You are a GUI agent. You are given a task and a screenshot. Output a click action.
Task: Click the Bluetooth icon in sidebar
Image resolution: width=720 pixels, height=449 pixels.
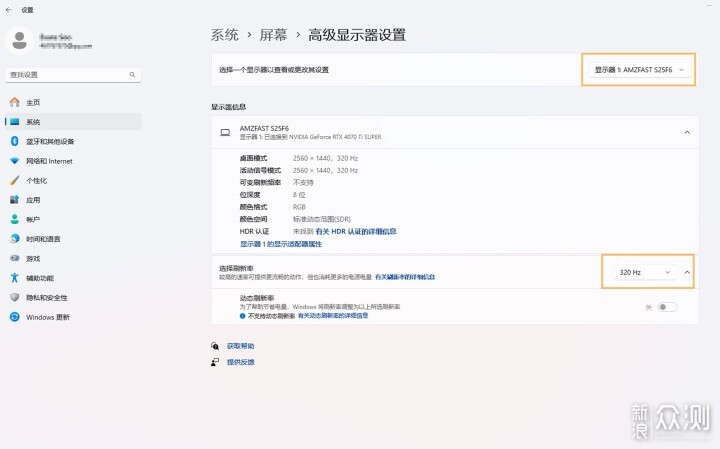15,141
